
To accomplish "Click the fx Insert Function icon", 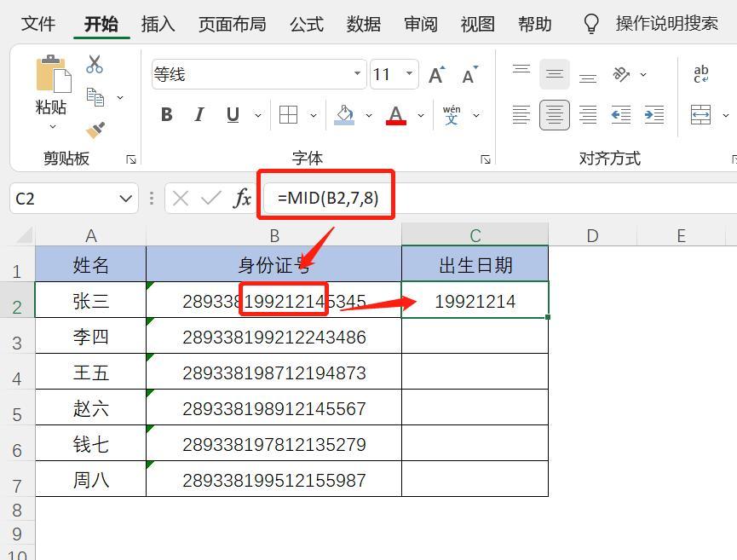I will coord(242,199).
